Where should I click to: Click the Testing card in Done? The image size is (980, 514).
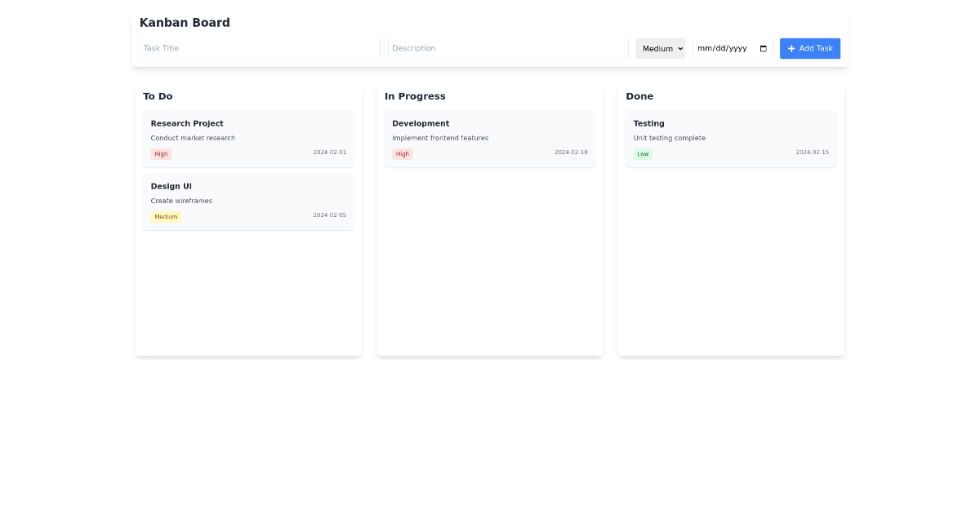(x=730, y=138)
